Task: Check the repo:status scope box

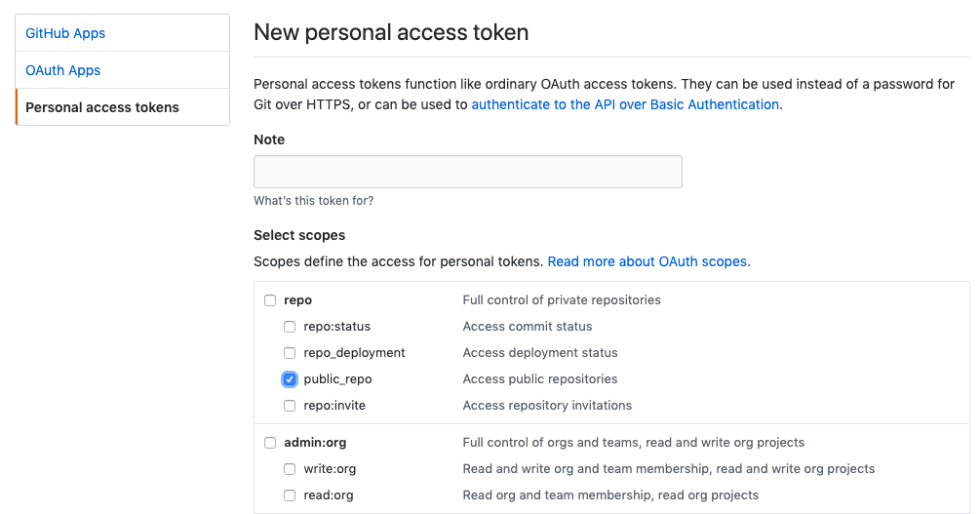Action: coord(290,327)
